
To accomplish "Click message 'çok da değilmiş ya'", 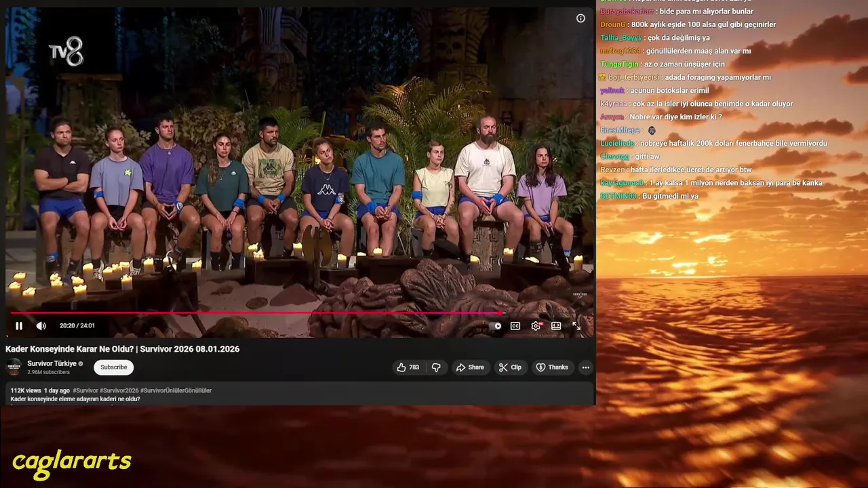I will [x=679, y=38].
